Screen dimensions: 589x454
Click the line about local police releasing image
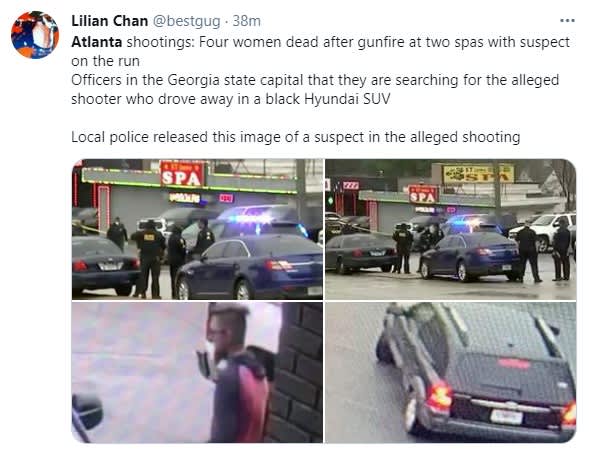tap(296, 137)
